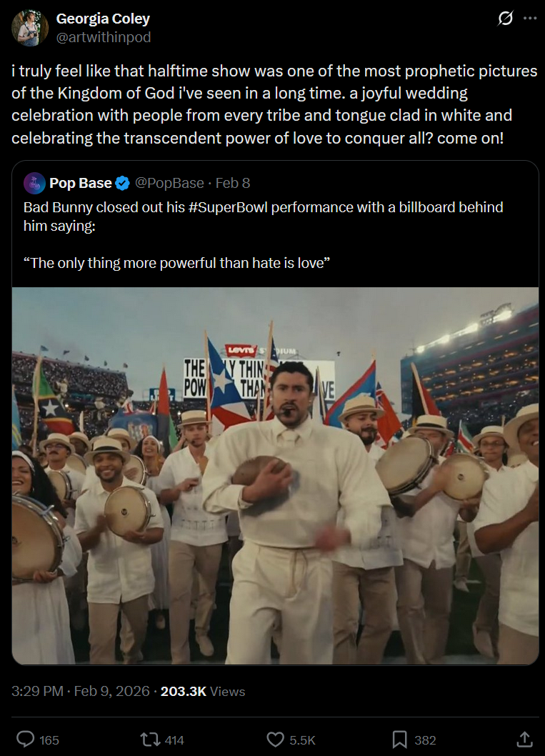The width and height of the screenshot is (545, 756).
Task: Open the Feb 8 quoted post date
Action: click(x=233, y=183)
